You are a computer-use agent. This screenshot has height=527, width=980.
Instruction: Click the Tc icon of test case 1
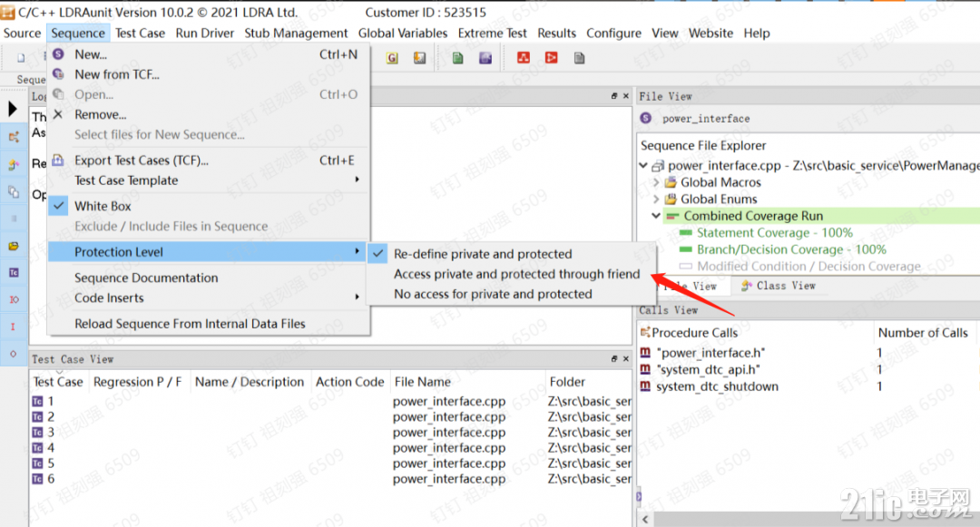tap(37, 401)
